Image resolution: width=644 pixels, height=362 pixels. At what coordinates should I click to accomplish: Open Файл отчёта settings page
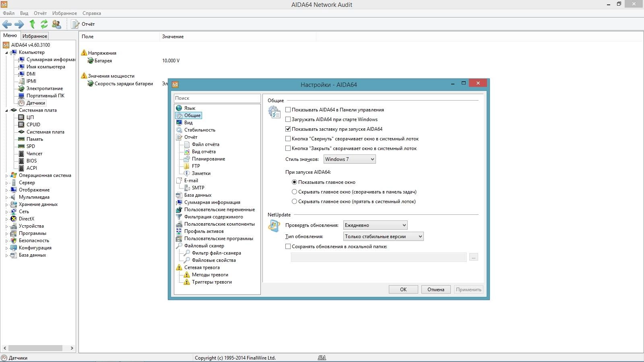click(205, 144)
